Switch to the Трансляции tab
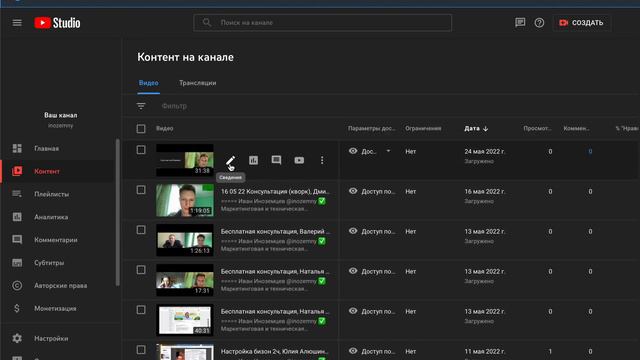Screen dimensions: 640x360 198,83
